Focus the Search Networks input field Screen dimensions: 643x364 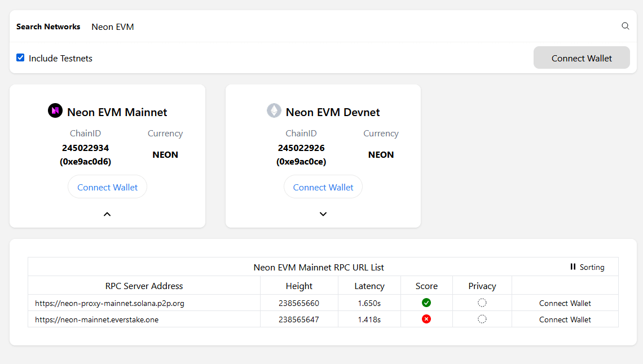pyautogui.click(x=353, y=26)
